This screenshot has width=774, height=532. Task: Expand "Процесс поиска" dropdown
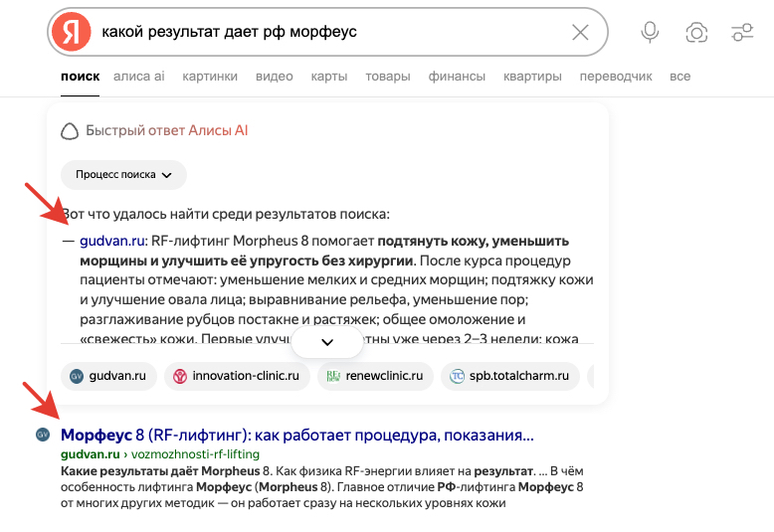coord(123,175)
